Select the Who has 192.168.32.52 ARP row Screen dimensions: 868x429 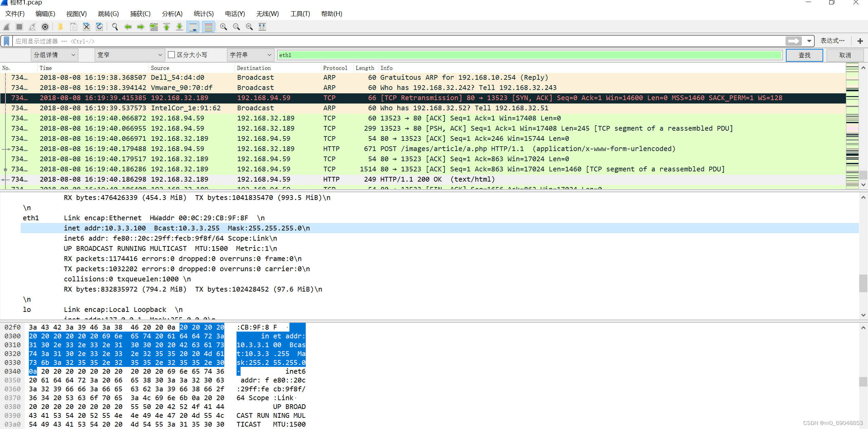[423, 108]
